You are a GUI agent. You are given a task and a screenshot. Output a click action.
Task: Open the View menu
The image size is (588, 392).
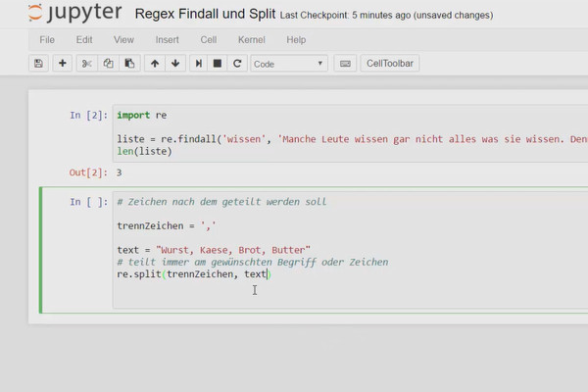point(123,40)
